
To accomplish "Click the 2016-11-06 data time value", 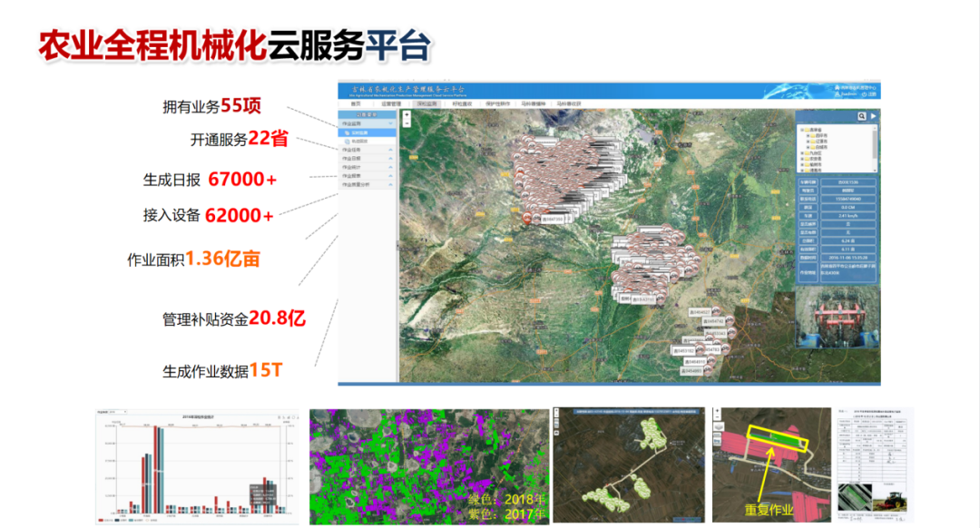I will [x=848, y=258].
